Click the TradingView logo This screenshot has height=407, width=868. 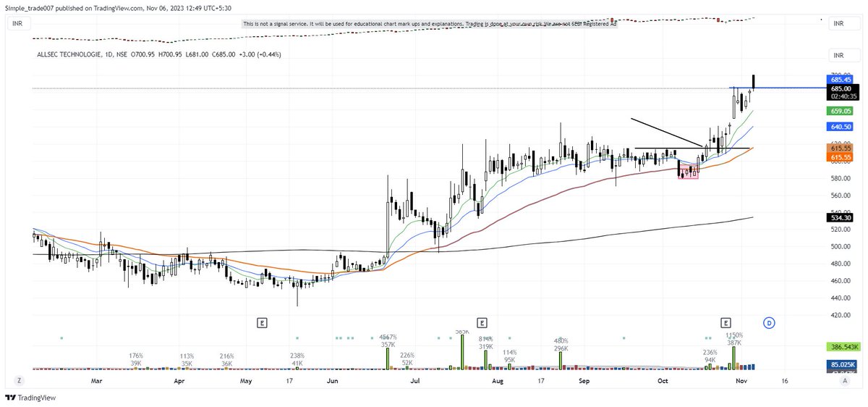[31, 398]
